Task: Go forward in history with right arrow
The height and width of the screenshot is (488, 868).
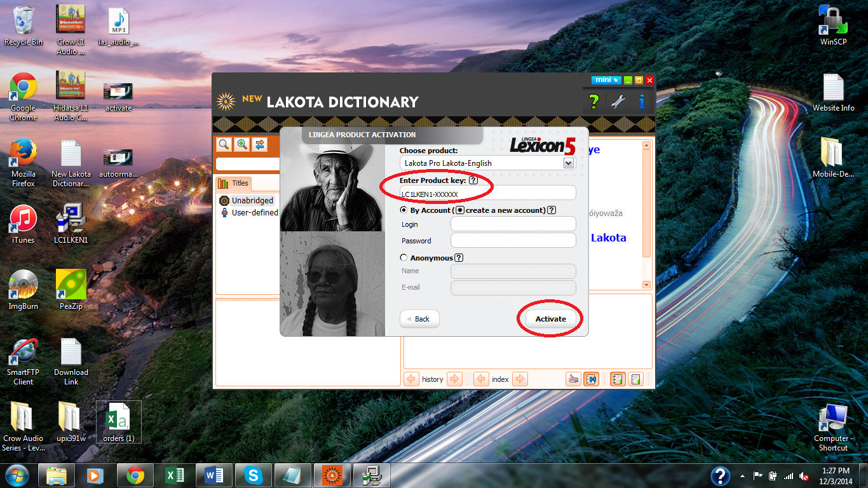Action: (x=454, y=379)
